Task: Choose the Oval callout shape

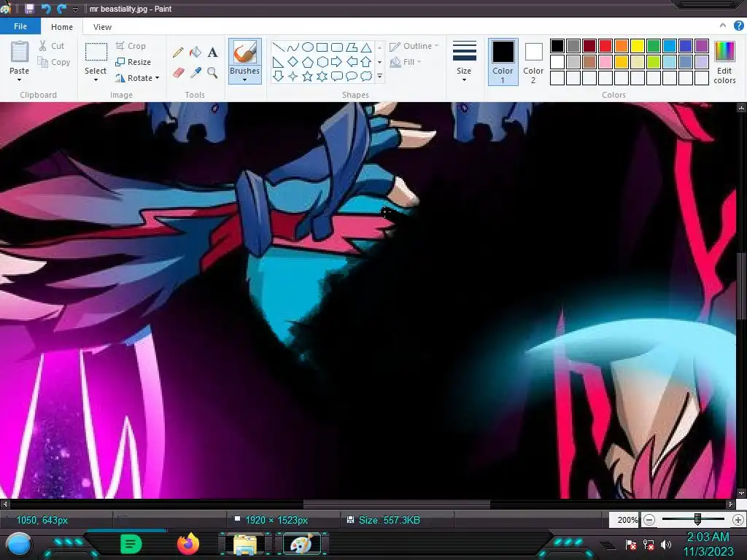Action: tap(352, 76)
